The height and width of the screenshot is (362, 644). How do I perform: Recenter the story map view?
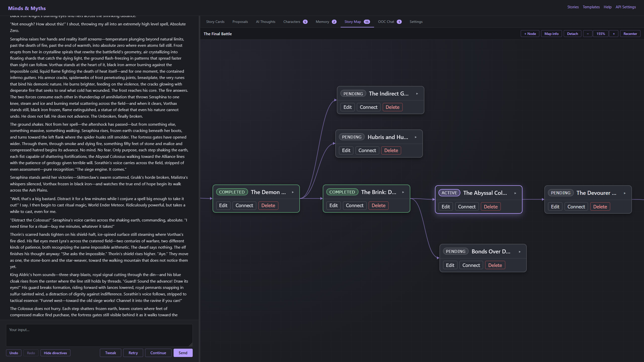coord(630,34)
